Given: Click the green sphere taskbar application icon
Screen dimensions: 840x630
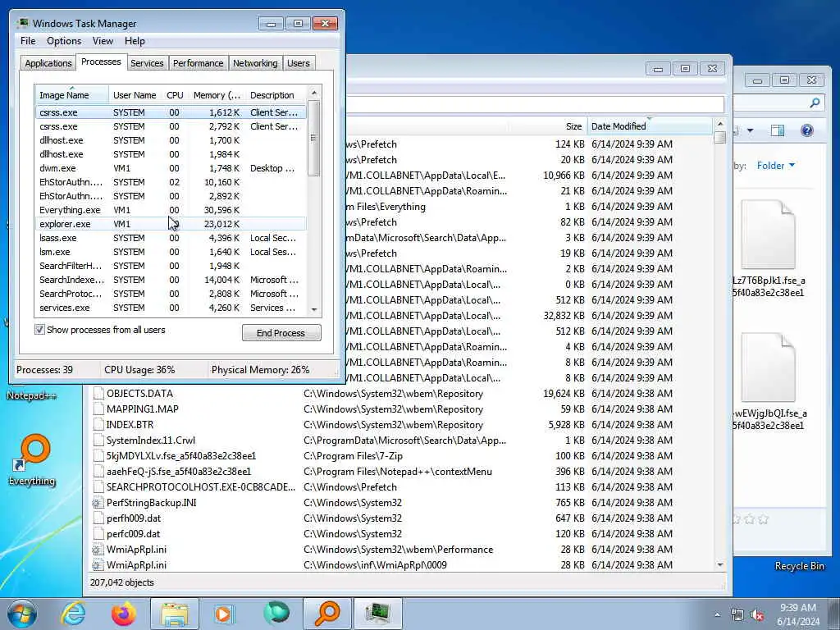Looking at the screenshot, I should (x=276, y=614).
